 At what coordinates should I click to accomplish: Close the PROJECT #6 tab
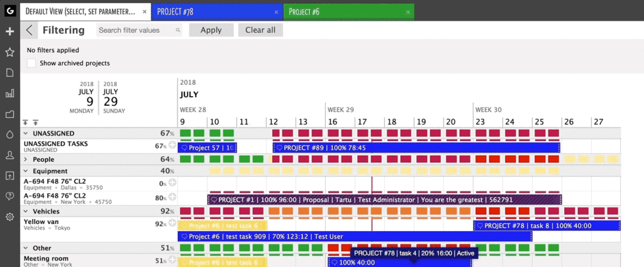(408, 12)
